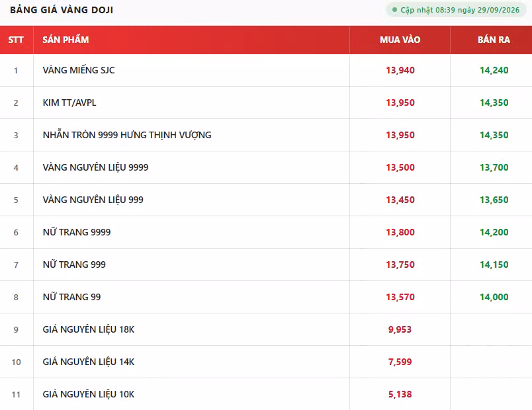Click row number 6 in STT column
Image resolution: width=532 pixels, height=410 pixels.
[16, 233]
